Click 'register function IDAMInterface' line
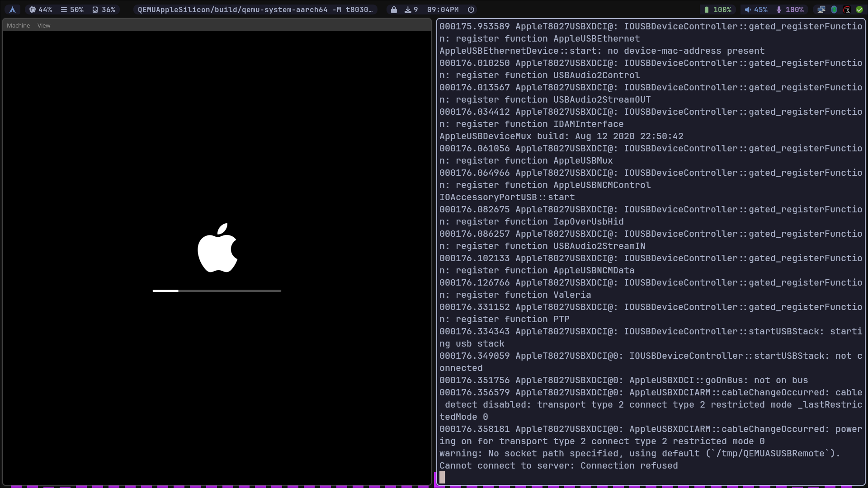This screenshot has width=868, height=488. (x=531, y=124)
